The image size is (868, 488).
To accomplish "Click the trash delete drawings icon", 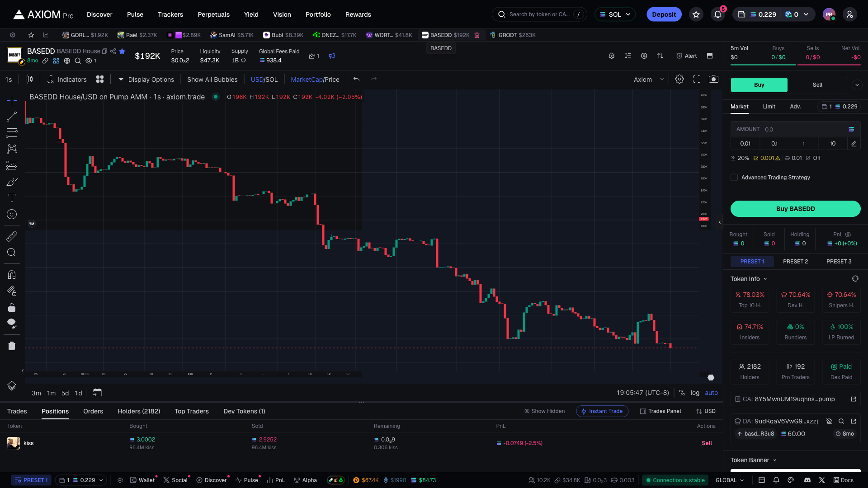I will click(x=12, y=346).
